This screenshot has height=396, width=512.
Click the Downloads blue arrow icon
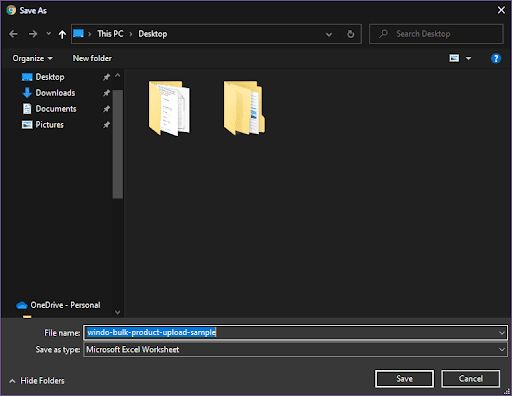coord(27,93)
